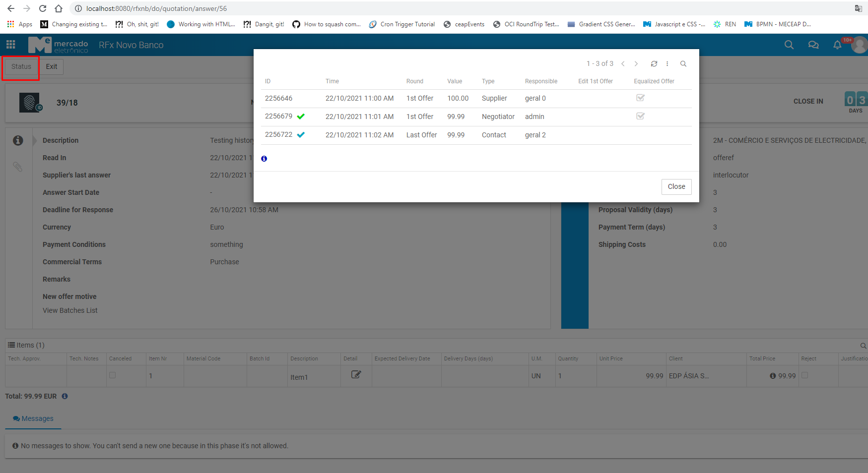Click the header search magnifier
Image resolution: width=868 pixels, height=473 pixels.
click(789, 45)
